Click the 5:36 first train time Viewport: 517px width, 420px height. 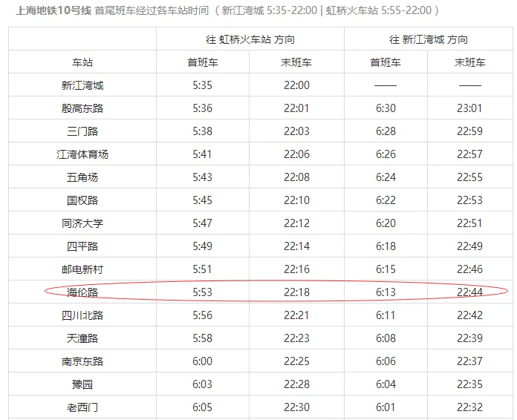pyautogui.click(x=203, y=108)
